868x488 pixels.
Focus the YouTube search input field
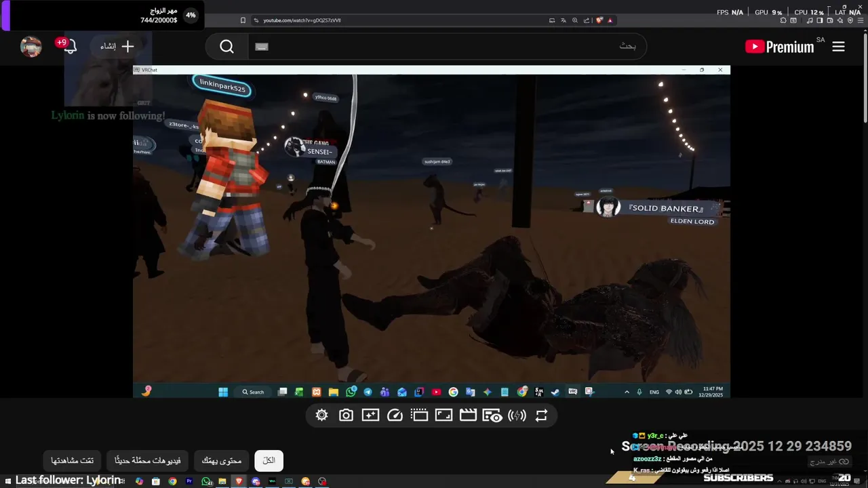pyautogui.click(x=448, y=47)
